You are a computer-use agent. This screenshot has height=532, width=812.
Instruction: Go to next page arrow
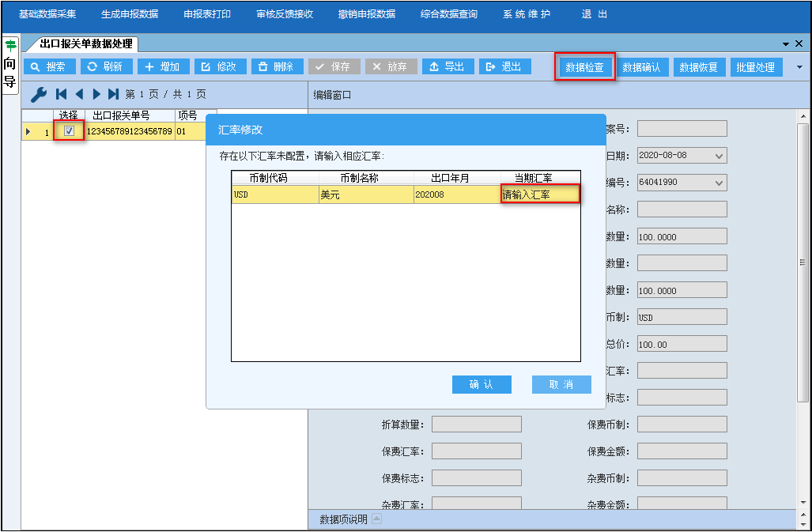(97, 95)
